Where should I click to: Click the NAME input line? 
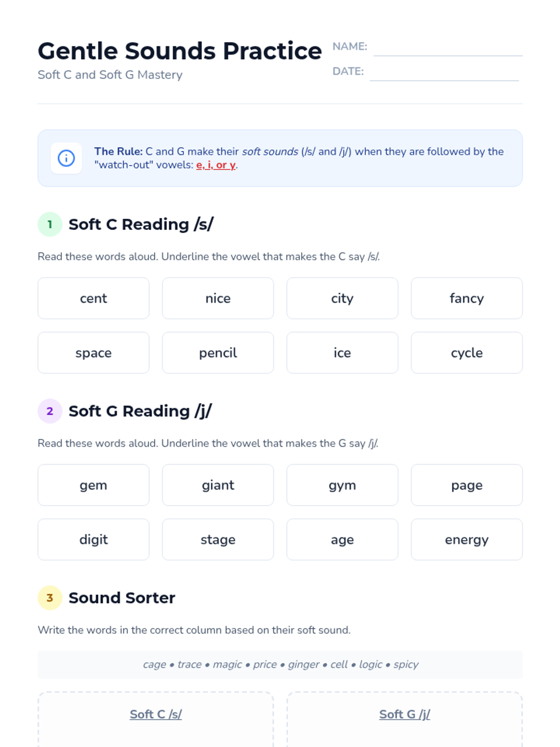(448, 49)
